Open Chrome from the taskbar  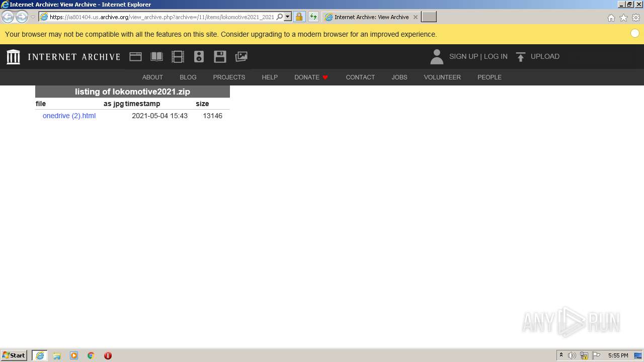pos(91,355)
